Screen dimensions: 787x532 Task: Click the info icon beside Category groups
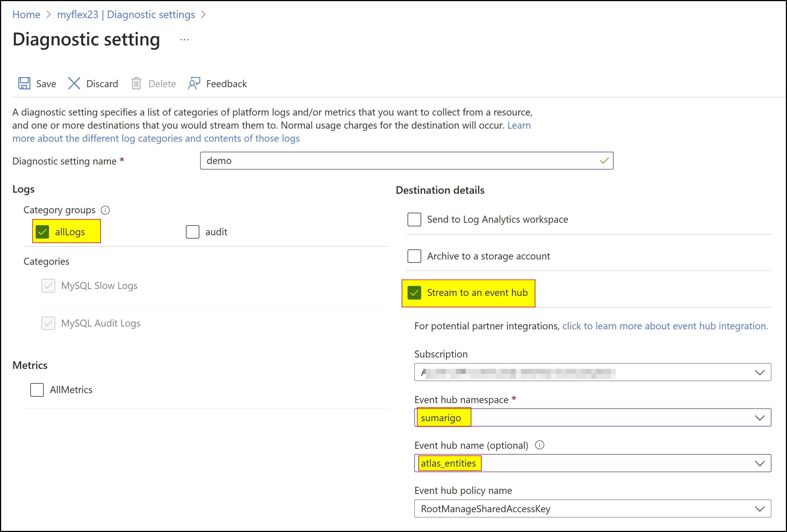(105, 210)
